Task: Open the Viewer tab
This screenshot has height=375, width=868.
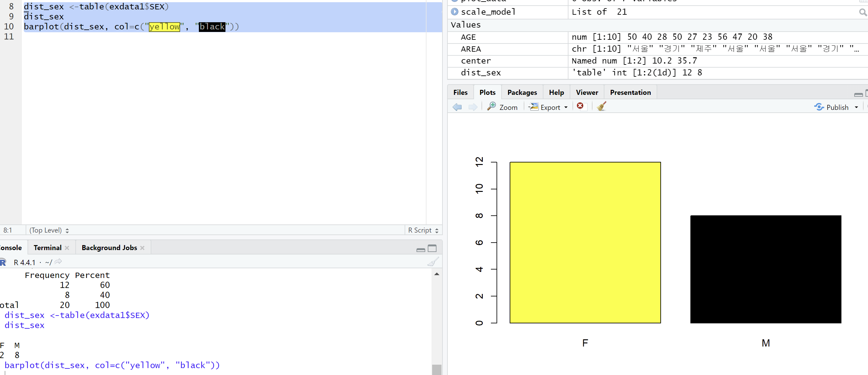Action: click(587, 92)
